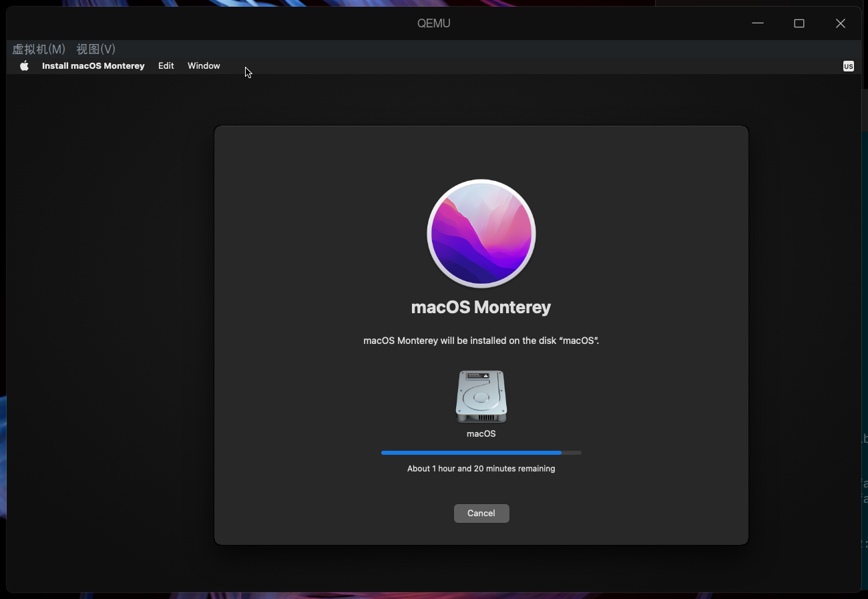Image resolution: width=868 pixels, height=599 pixels.
Task: Select the macOS hard disk icon
Action: (481, 397)
